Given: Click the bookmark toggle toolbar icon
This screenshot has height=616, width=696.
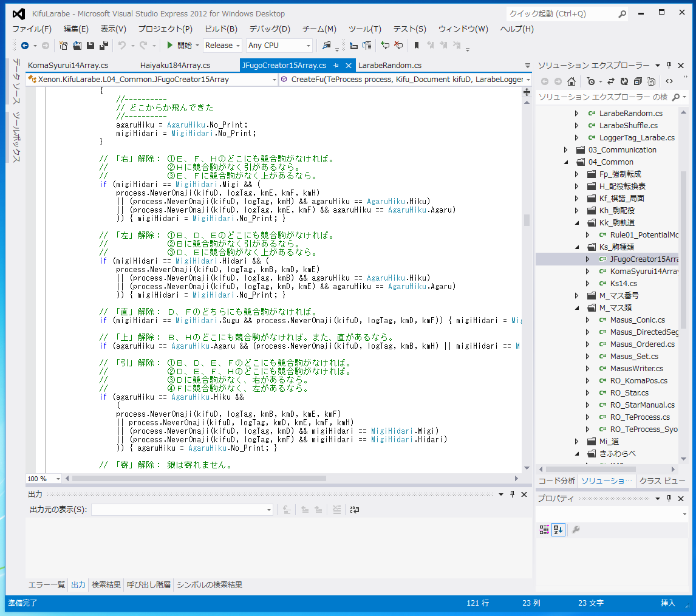Looking at the screenshot, I should (417, 46).
